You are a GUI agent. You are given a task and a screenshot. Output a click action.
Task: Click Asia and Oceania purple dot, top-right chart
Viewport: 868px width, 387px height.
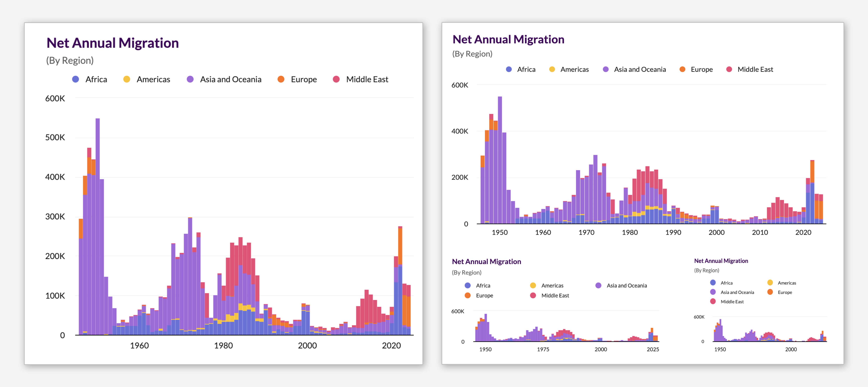[x=606, y=69]
